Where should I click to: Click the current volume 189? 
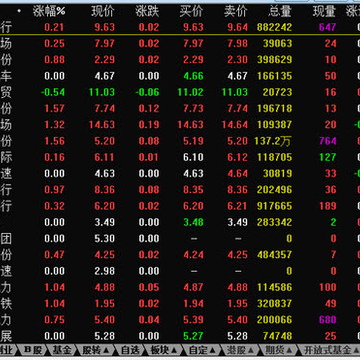(x=327, y=206)
